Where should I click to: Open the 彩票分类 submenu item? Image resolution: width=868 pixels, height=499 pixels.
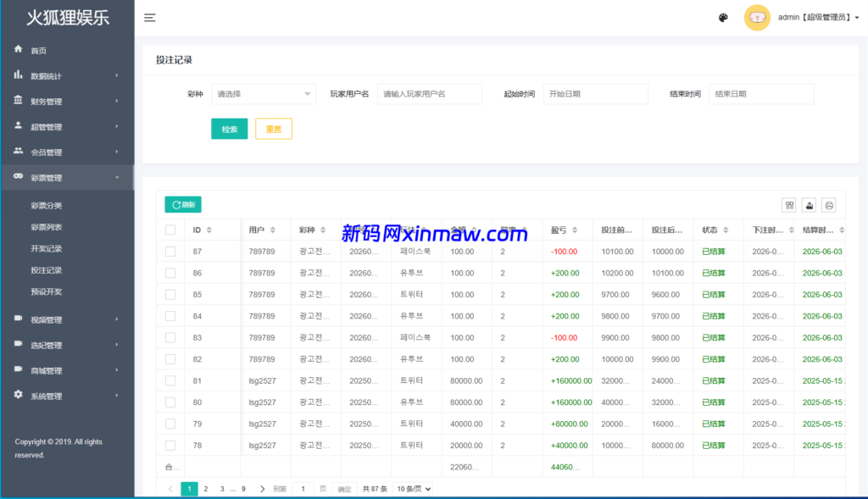pyautogui.click(x=47, y=205)
